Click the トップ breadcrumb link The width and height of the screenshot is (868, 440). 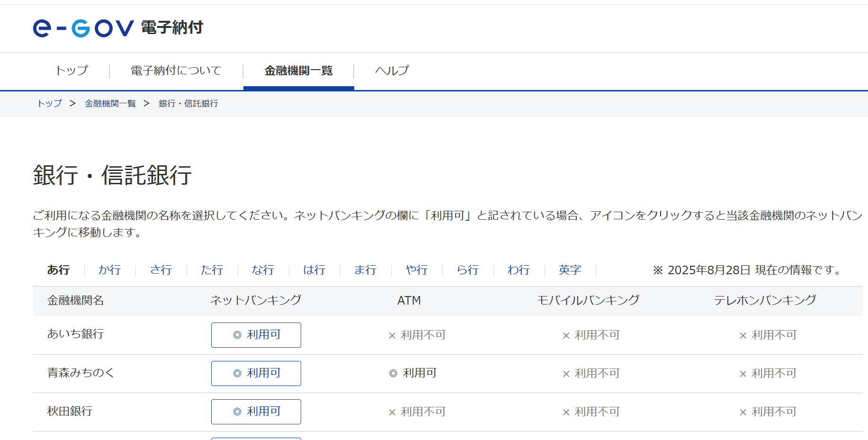[49, 103]
